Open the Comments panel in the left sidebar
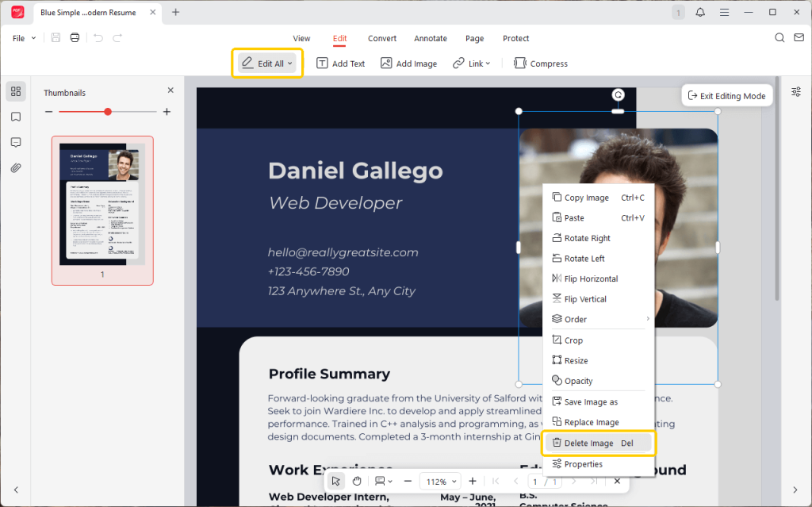 (16, 142)
